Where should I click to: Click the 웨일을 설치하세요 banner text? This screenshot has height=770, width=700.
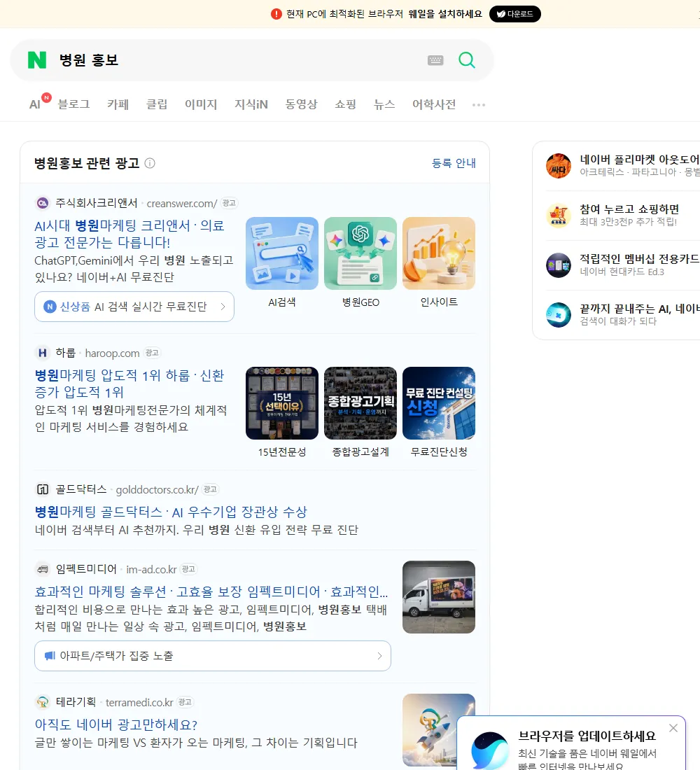click(x=445, y=14)
